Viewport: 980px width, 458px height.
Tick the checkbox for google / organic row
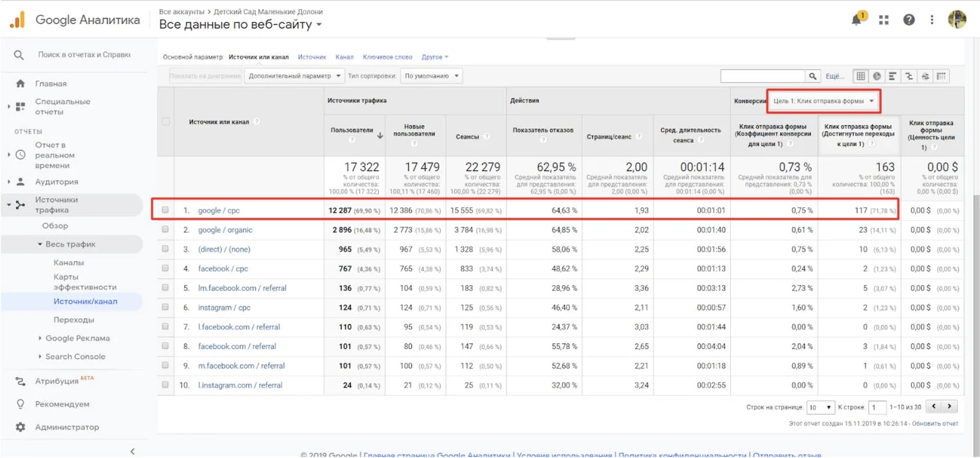[x=165, y=229]
